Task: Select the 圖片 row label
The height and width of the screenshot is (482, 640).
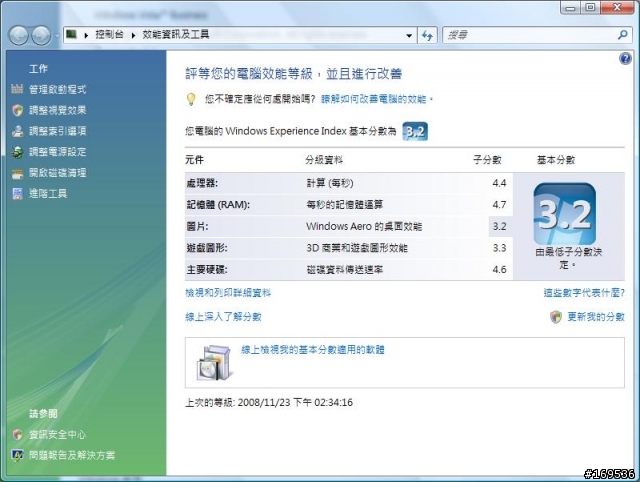Action: (x=198, y=227)
